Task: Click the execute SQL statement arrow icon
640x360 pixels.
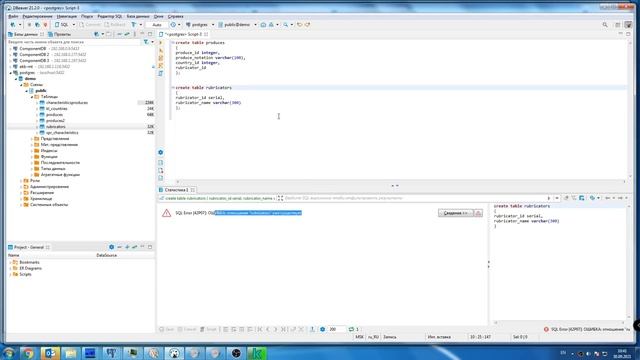Action: [161, 43]
